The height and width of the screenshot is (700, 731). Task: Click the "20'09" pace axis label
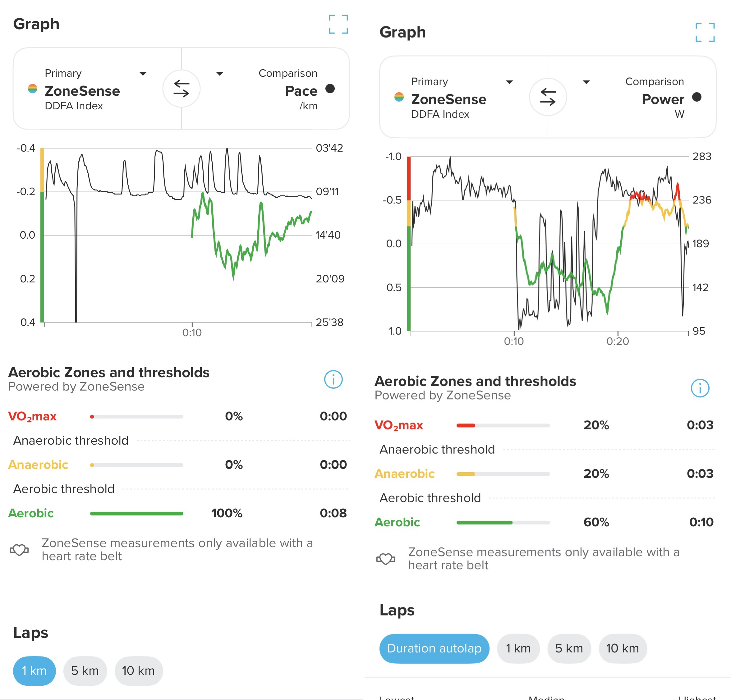coord(330,279)
